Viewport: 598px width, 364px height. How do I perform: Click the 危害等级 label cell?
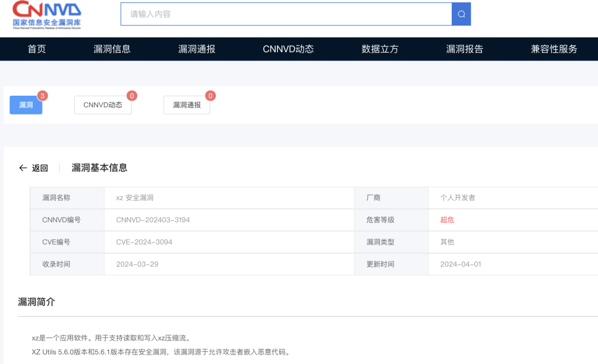tap(391, 220)
